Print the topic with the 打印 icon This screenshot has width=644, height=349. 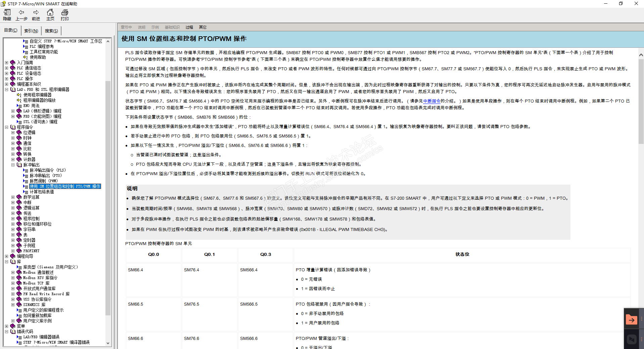pos(65,12)
